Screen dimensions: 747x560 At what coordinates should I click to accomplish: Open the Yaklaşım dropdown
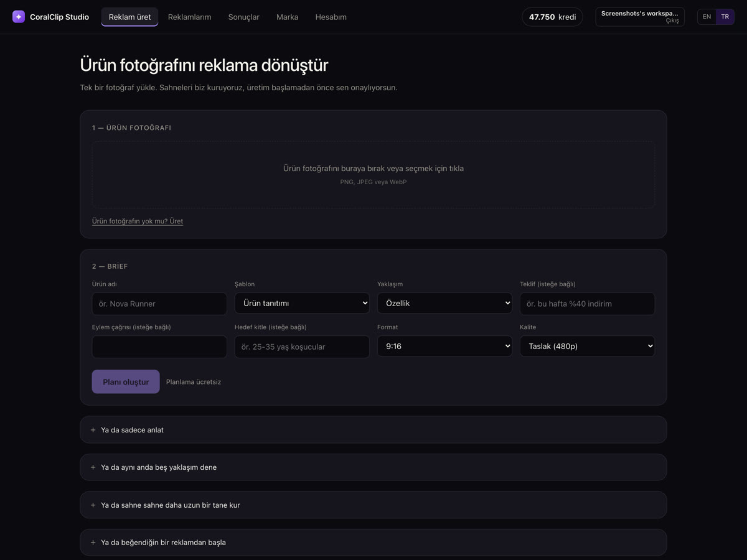point(444,303)
